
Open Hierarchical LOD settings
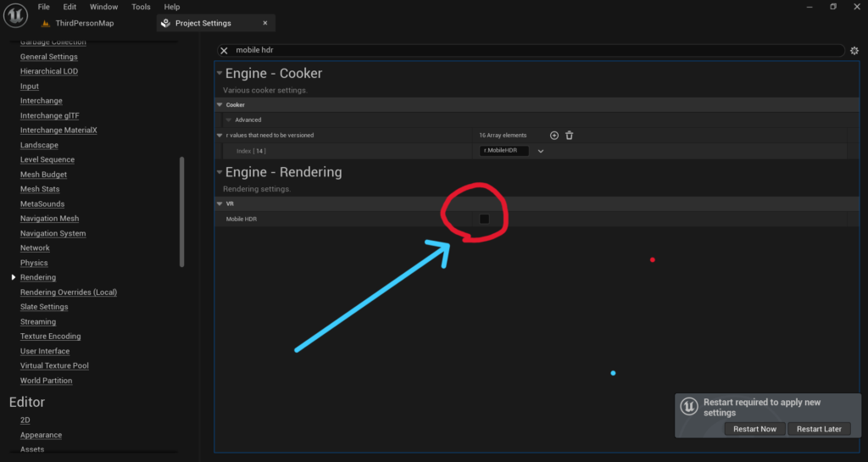click(x=49, y=71)
